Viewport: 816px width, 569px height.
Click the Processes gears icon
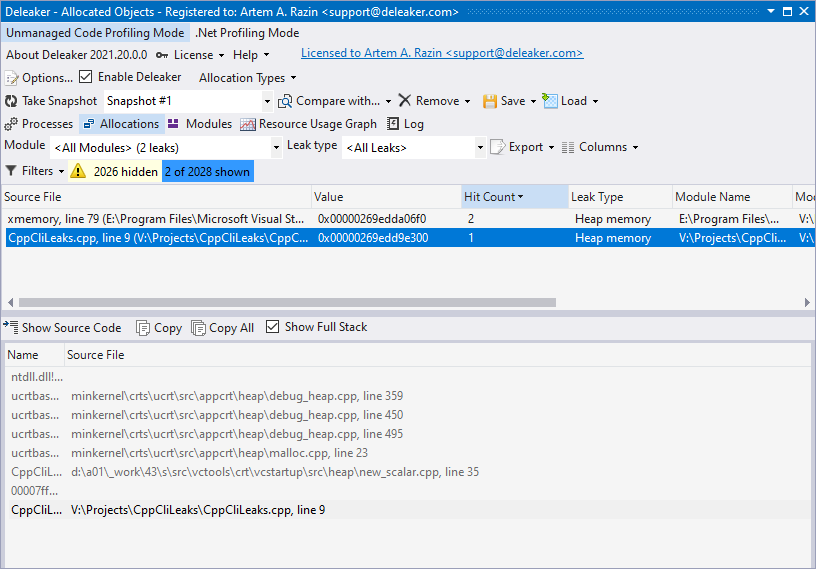[11, 124]
